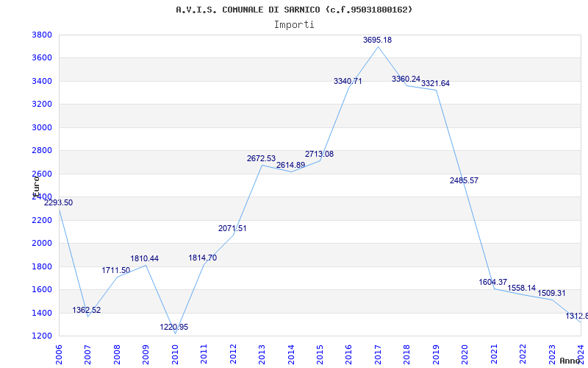Select the 2011 x-axis year label
Image resolution: width=588 pixels, height=368 pixels.
(204, 355)
